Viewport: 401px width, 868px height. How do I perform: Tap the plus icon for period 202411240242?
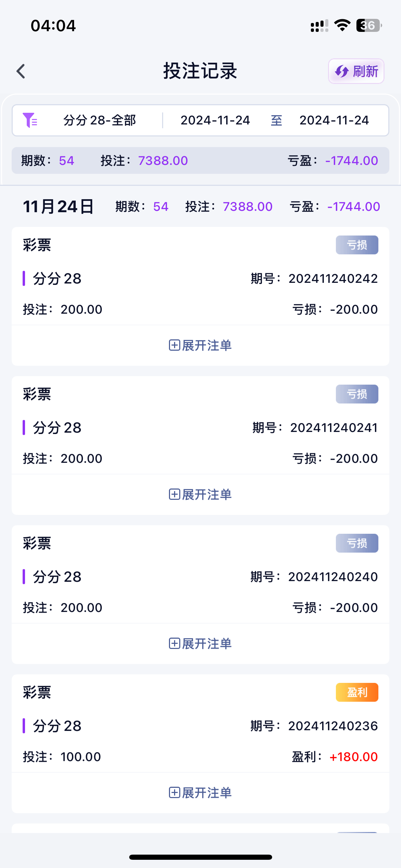click(x=174, y=345)
